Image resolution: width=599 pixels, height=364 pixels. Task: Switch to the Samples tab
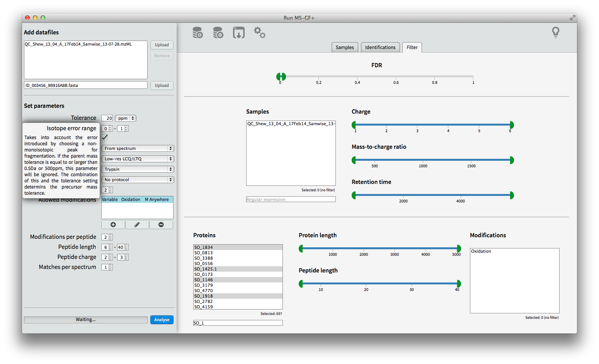345,47
